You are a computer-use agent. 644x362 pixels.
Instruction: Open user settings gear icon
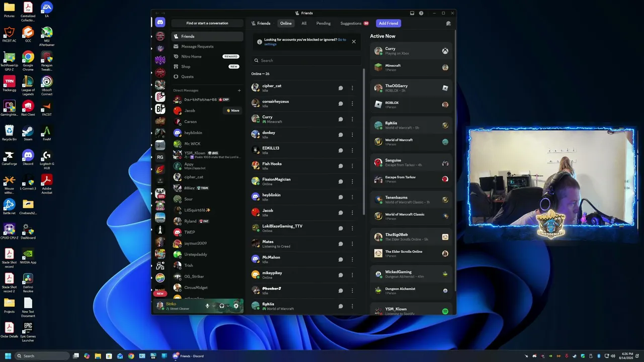tap(236, 306)
